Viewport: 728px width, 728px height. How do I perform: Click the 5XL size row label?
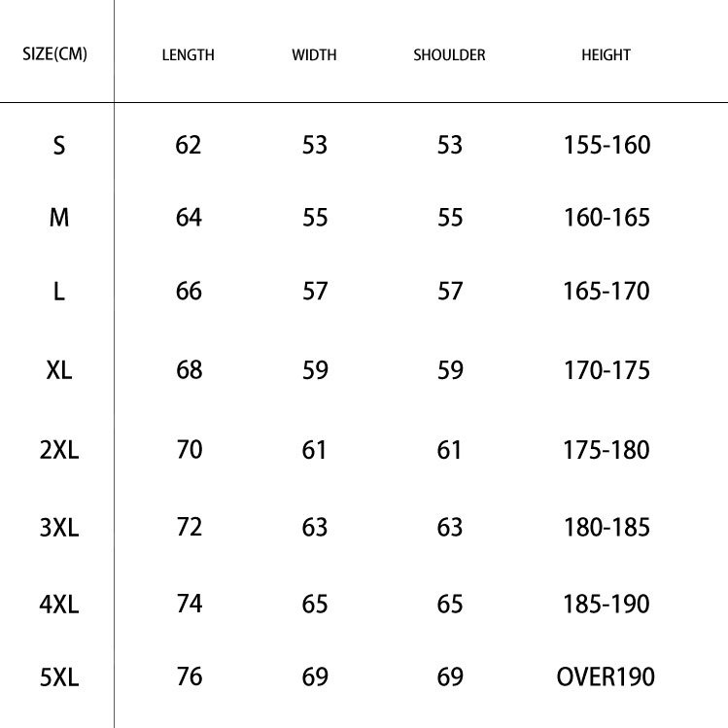point(59,677)
